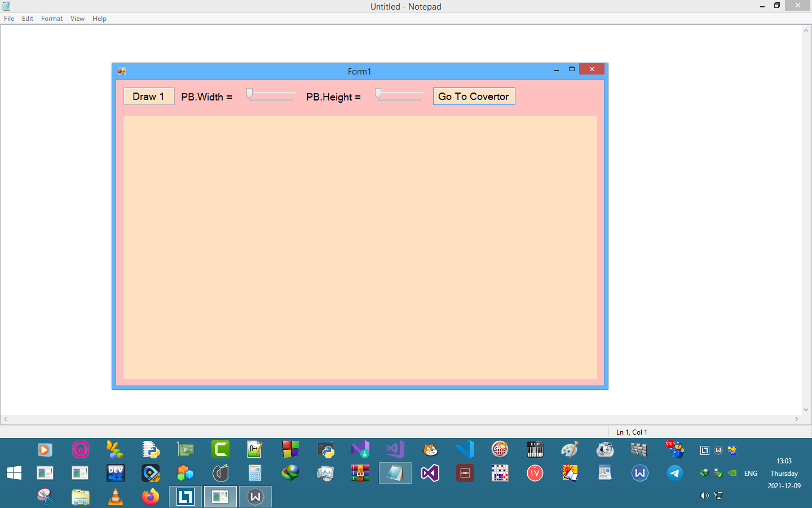Open Notepad's Help menu
Image resolution: width=812 pixels, height=508 pixels.
click(99, 19)
